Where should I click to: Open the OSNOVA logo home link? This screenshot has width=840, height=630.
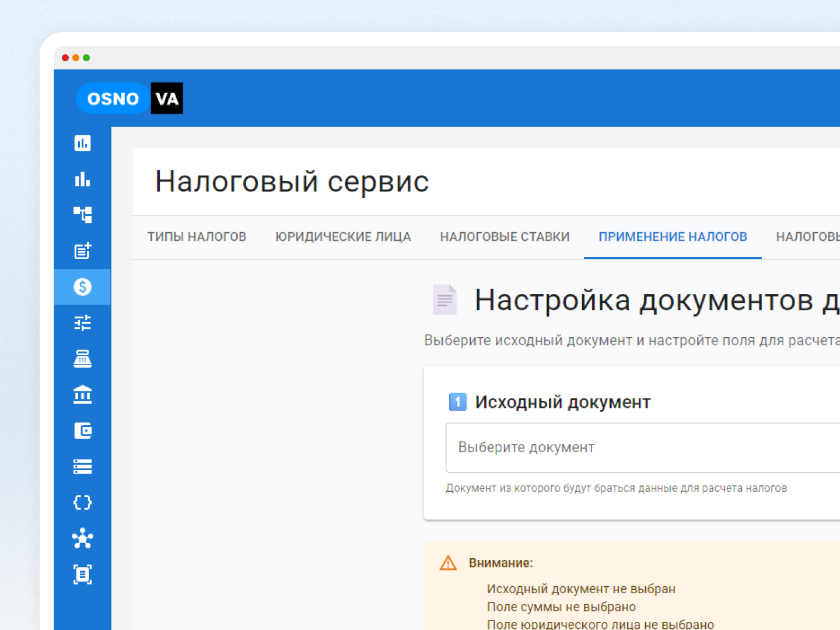pos(129,98)
